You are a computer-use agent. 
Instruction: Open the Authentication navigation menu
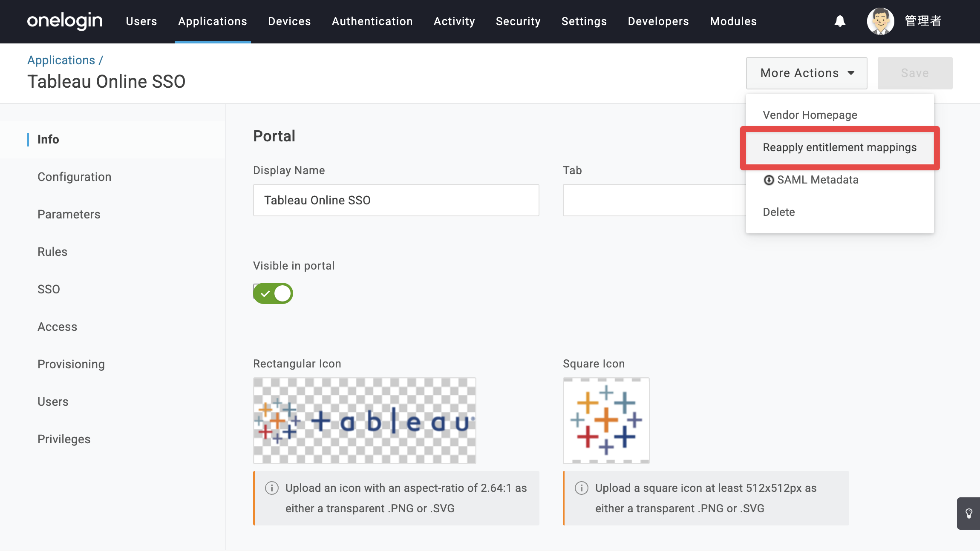coord(372,21)
